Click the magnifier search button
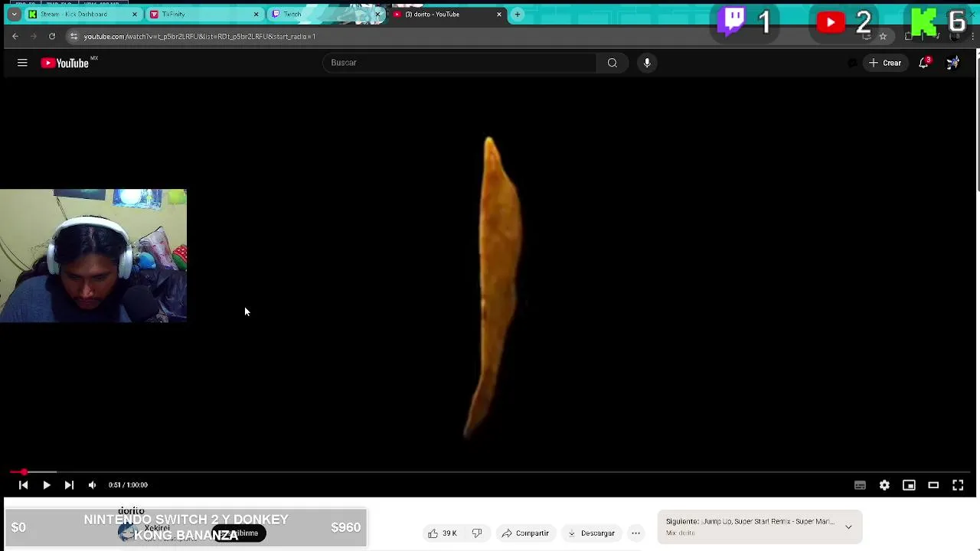The image size is (980, 551). click(612, 63)
